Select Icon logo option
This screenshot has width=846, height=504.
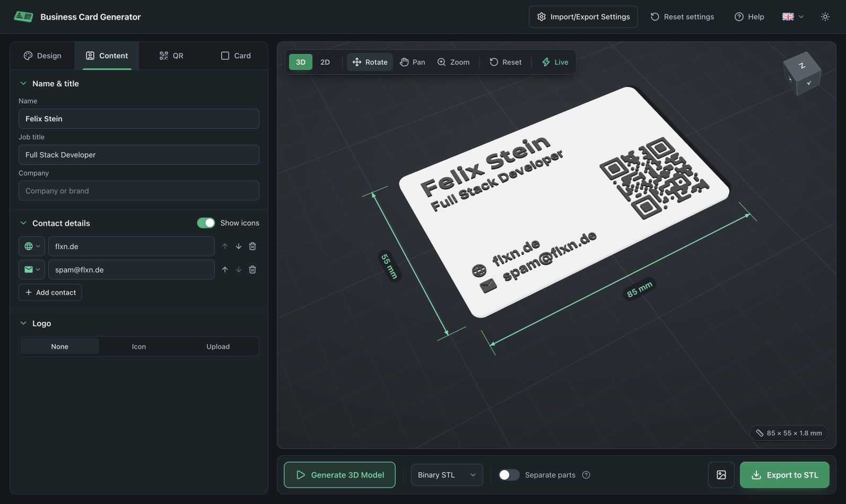click(x=139, y=347)
